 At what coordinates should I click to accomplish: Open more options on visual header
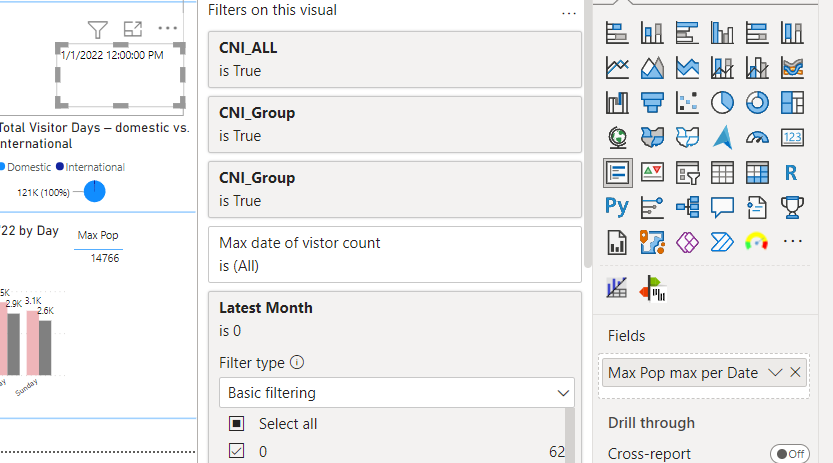167,28
